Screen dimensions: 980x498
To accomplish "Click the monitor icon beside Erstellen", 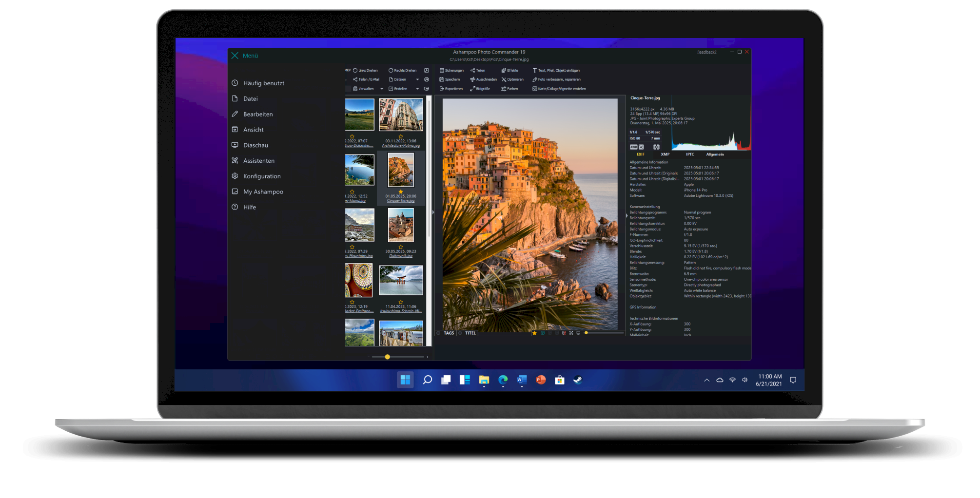I will tap(427, 89).
